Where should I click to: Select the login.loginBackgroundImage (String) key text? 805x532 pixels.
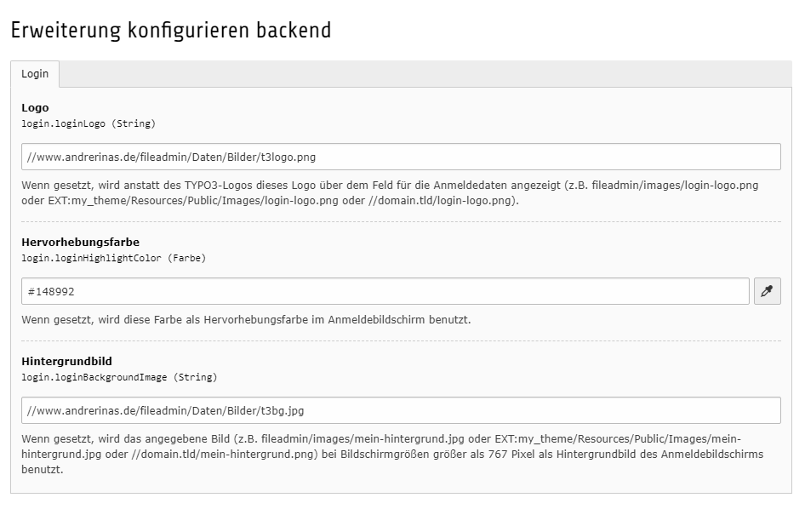coord(119,377)
